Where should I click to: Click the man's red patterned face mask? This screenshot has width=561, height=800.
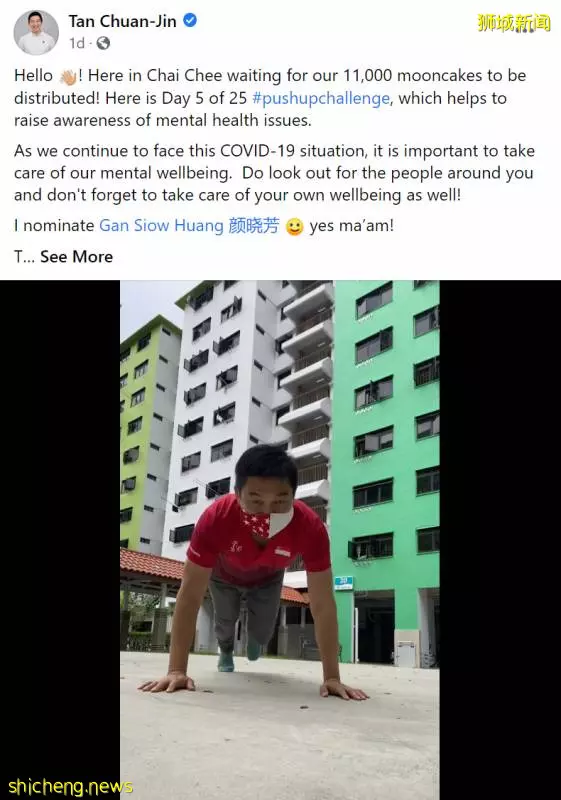266,522
